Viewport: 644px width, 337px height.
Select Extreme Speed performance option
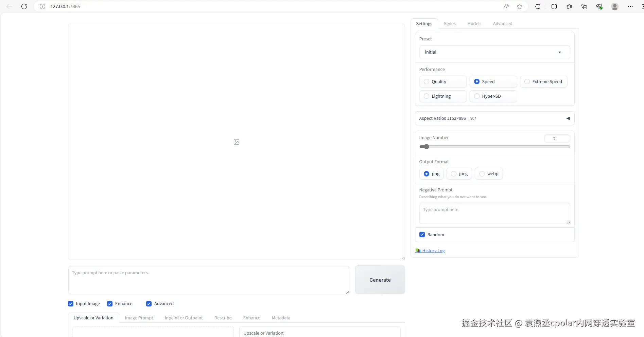pos(543,81)
